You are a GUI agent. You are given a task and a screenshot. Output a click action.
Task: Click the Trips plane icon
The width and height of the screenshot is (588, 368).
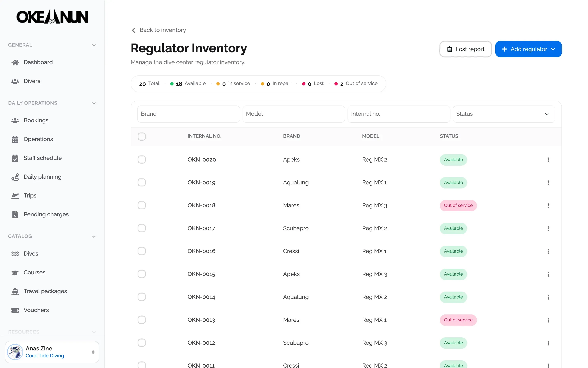[x=15, y=196]
